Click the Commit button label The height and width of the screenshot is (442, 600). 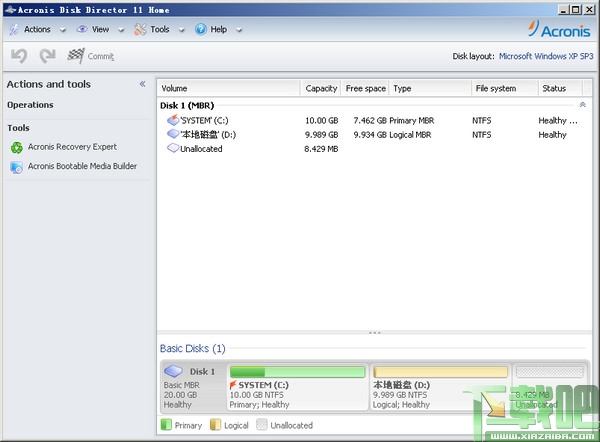click(101, 56)
